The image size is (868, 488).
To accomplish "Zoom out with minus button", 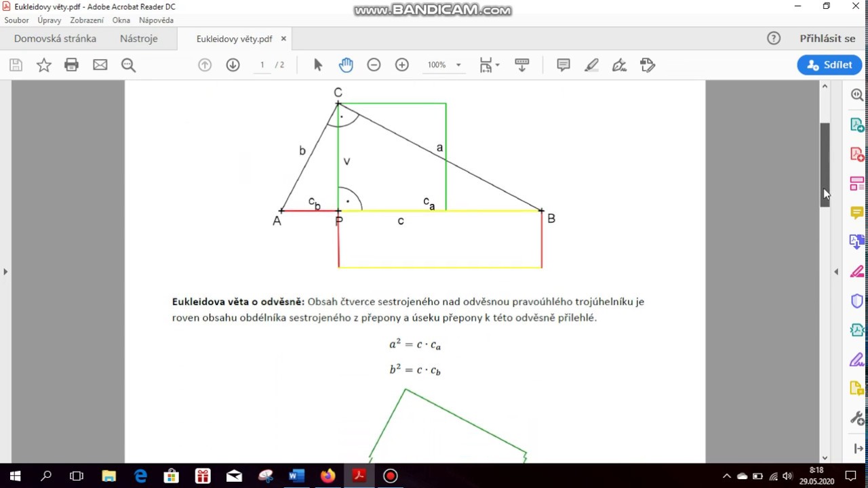I will pyautogui.click(x=374, y=65).
